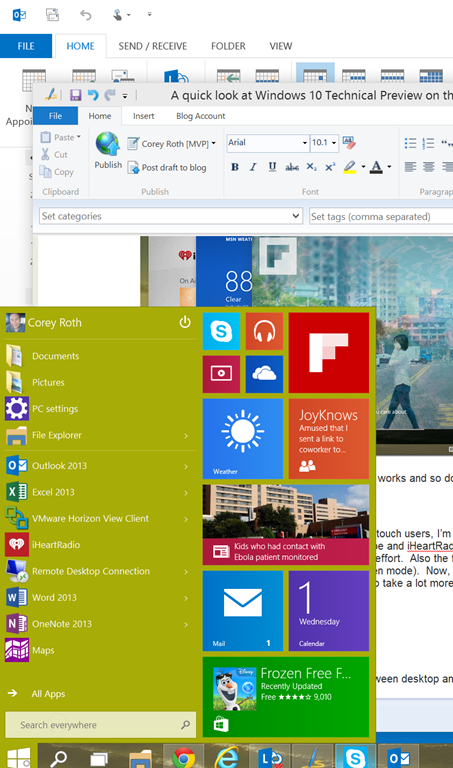Open Chrome from the taskbar

183,757
